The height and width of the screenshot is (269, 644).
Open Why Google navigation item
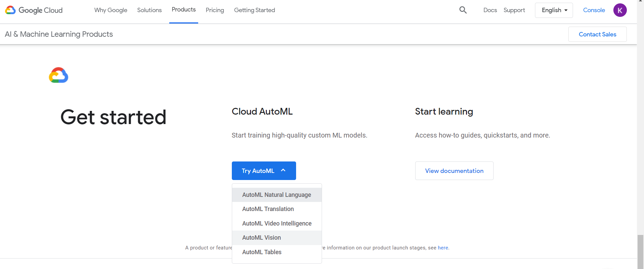coord(111,10)
